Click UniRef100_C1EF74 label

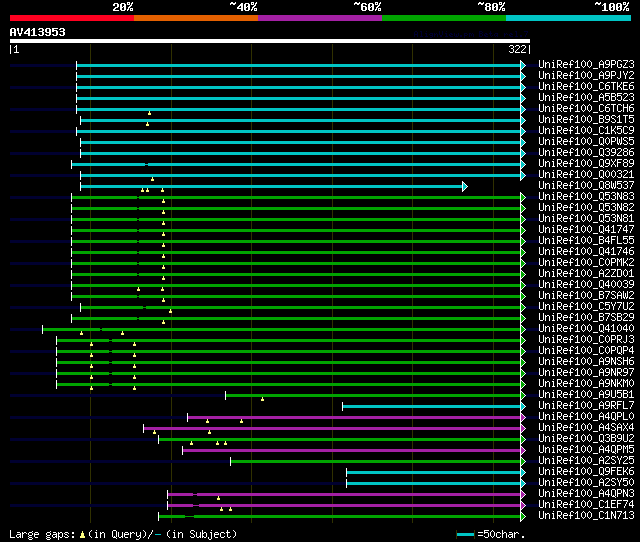[x=586, y=505]
